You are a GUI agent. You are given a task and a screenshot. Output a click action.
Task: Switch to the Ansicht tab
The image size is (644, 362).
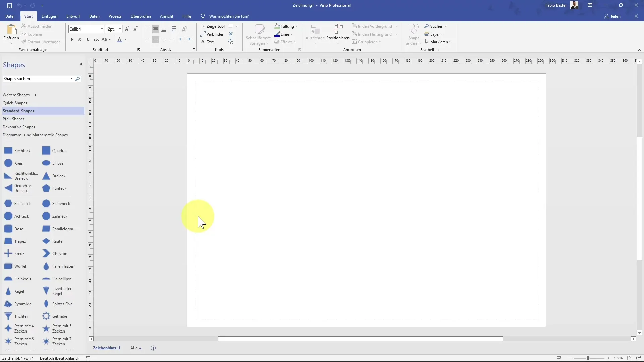(x=167, y=16)
